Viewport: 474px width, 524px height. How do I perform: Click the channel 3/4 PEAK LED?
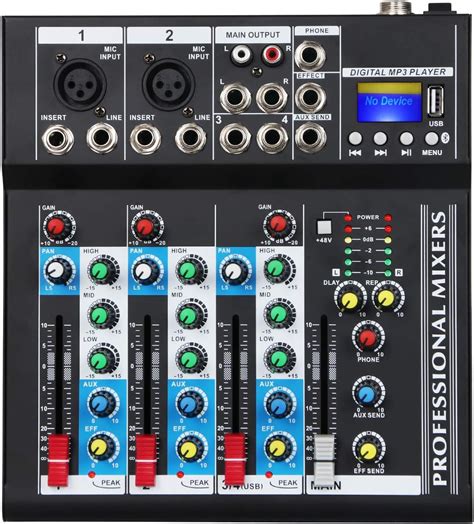click(x=268, y=475)
